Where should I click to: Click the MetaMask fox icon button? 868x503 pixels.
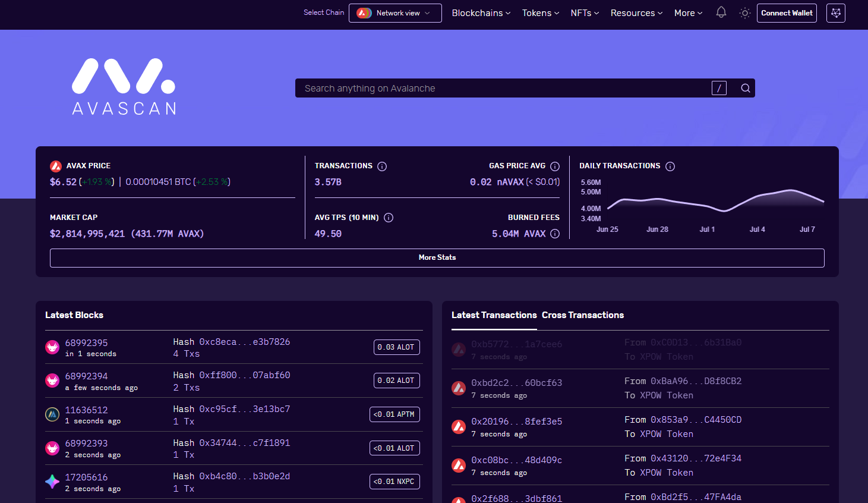click(x=835, y=13)
